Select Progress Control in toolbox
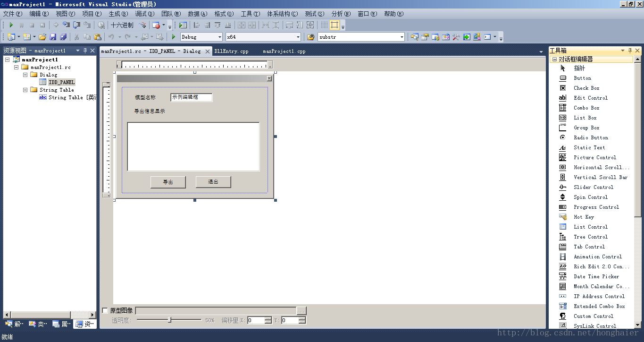 point(596,207)
